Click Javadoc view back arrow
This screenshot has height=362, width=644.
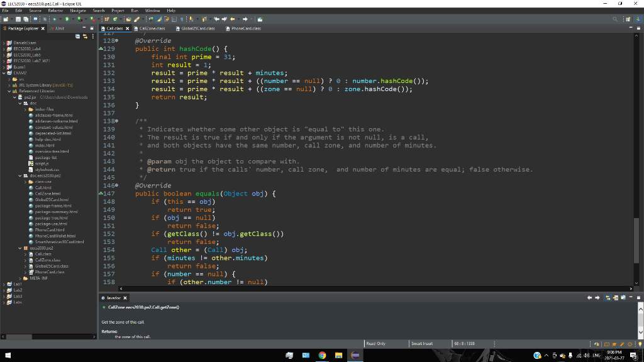589,297
